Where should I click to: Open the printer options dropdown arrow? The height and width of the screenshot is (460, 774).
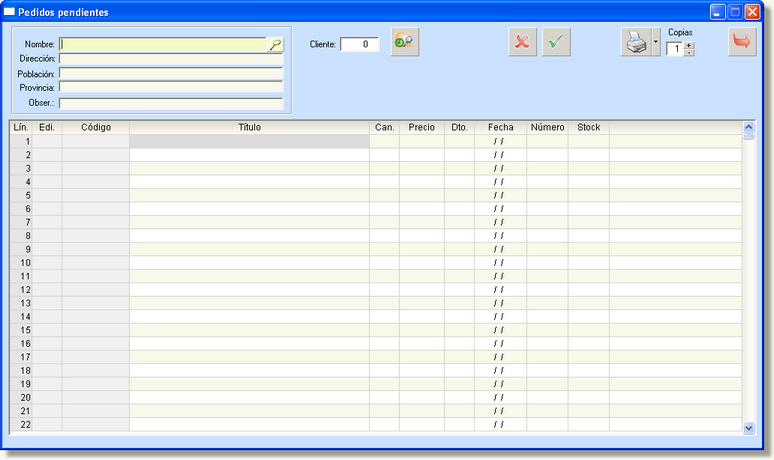(x=656, y=42)
